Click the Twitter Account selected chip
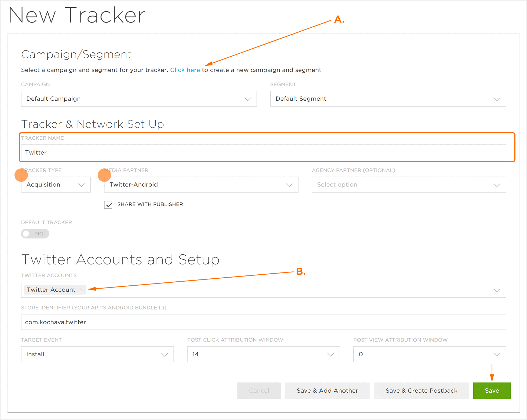The width and height of the screenshot is (527, 420). tap(51, 290)
